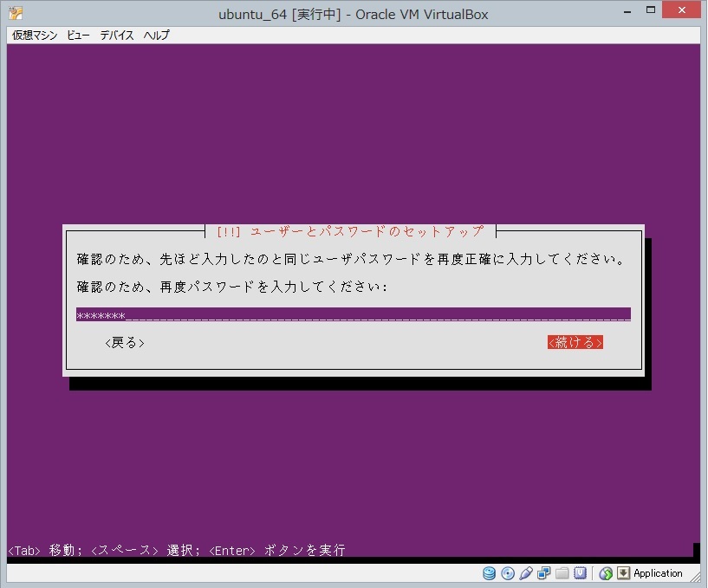708x588 pixels.
Task: Click the host key down-arrow icon
Action: point(624,573)
